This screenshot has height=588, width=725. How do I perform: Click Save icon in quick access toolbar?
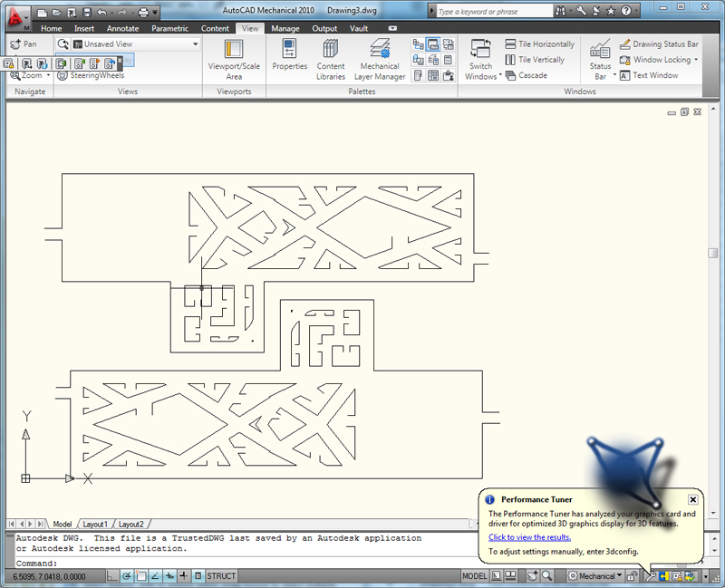pyautogui.click(x=86, y=12)
